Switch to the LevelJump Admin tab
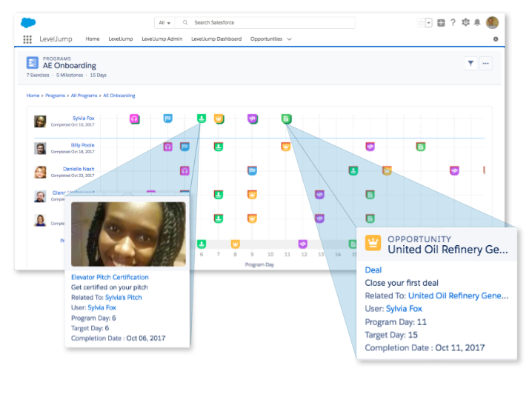The image size is (532, 397). [162, 39]
